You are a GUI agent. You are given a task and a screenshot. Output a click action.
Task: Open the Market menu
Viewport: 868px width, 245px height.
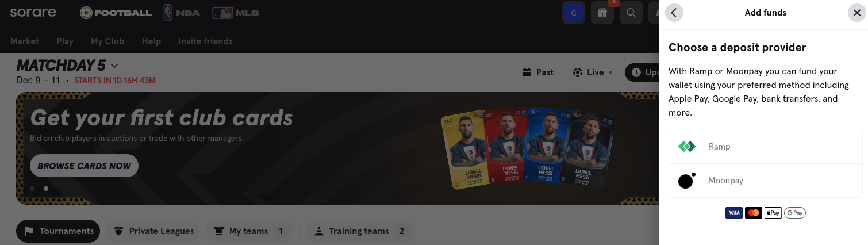click(x=25, y=41)
